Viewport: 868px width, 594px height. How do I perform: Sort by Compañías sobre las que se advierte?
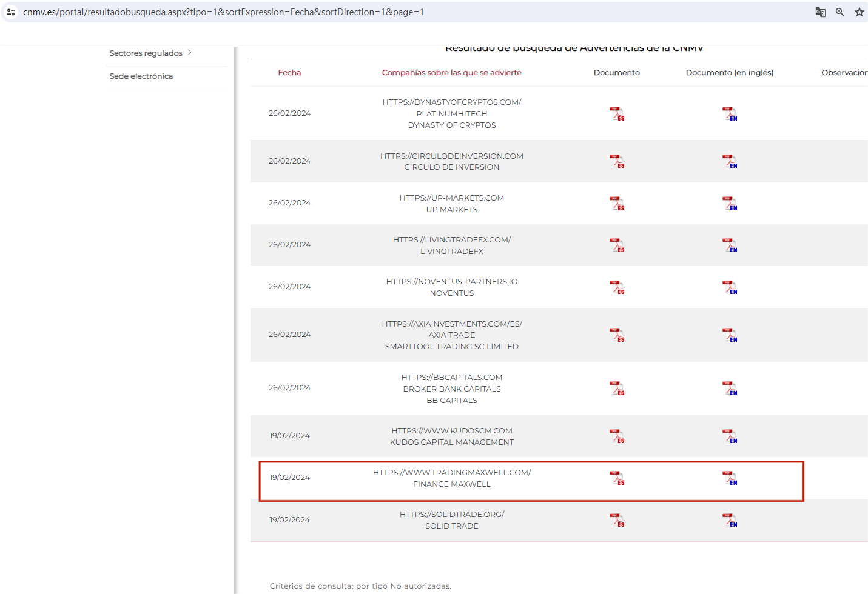tap(452, 73)
